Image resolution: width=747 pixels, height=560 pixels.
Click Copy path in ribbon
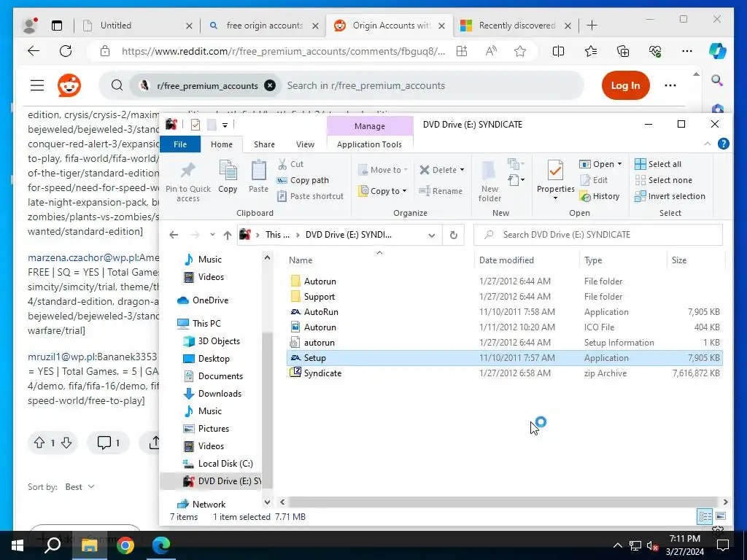click(x=303, y=180)
